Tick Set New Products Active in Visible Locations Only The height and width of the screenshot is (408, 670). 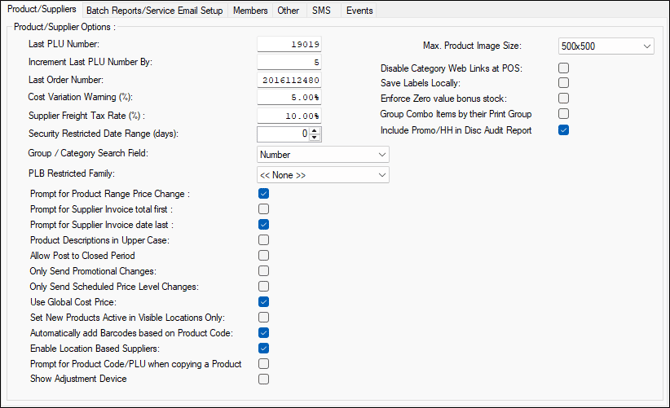pyautogui.click(x=264, y=317)
